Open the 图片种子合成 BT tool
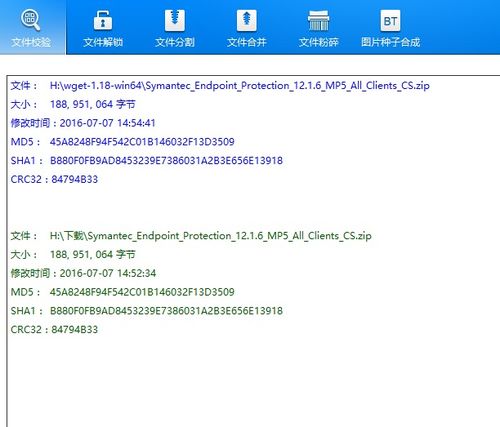 (390, 28)
